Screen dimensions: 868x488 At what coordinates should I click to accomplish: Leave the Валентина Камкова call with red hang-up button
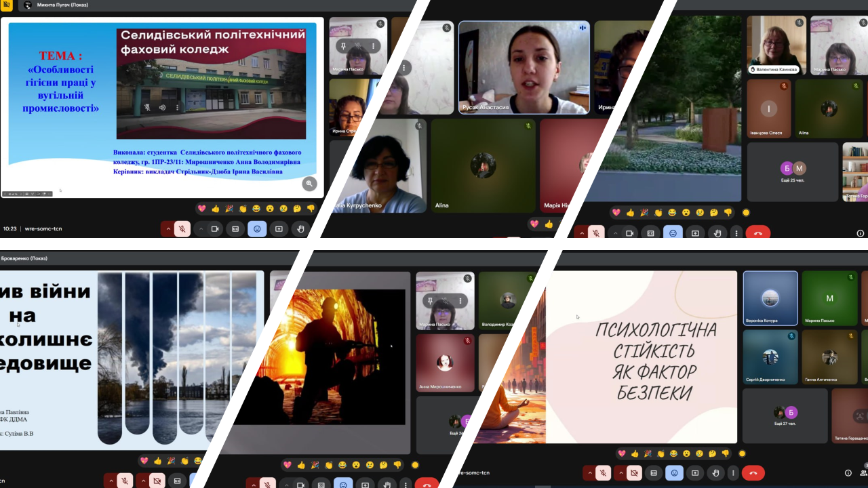(758, 233)
